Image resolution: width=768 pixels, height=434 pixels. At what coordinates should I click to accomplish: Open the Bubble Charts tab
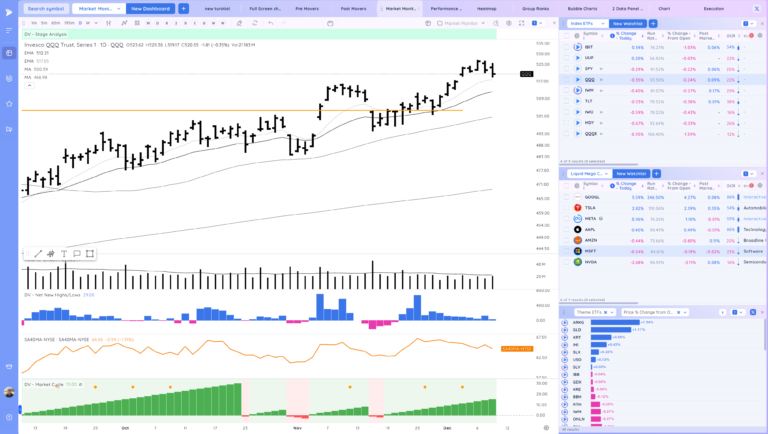coord(581,8)
